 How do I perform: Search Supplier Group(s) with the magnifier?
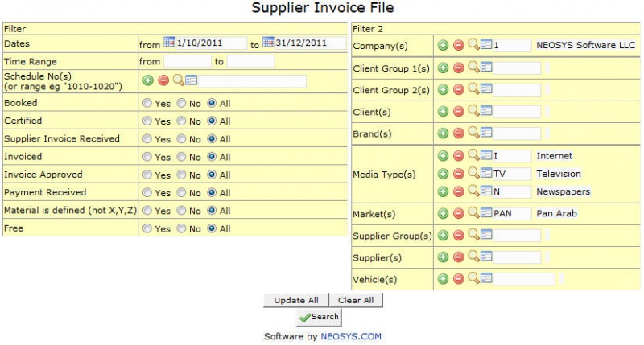(473, 234)
